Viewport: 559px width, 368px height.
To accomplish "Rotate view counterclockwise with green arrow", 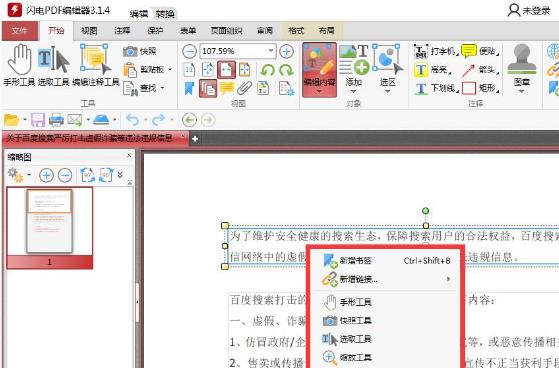I will 267,70.
